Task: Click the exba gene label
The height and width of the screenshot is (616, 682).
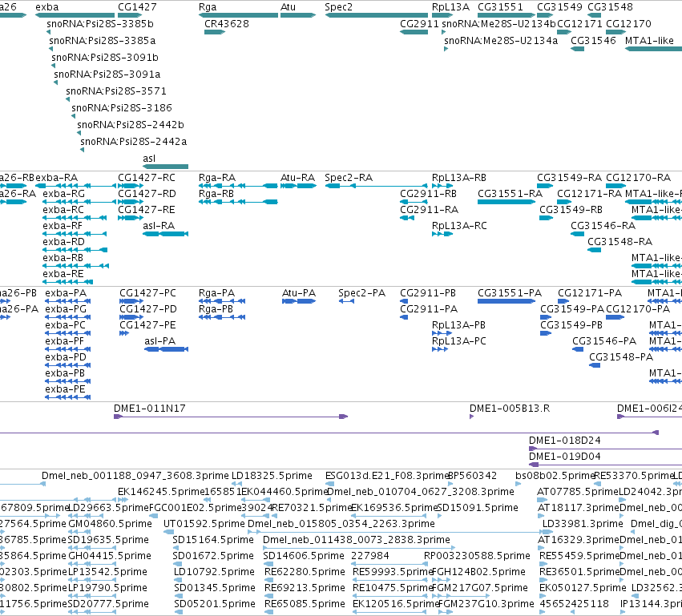Action: 47,7
